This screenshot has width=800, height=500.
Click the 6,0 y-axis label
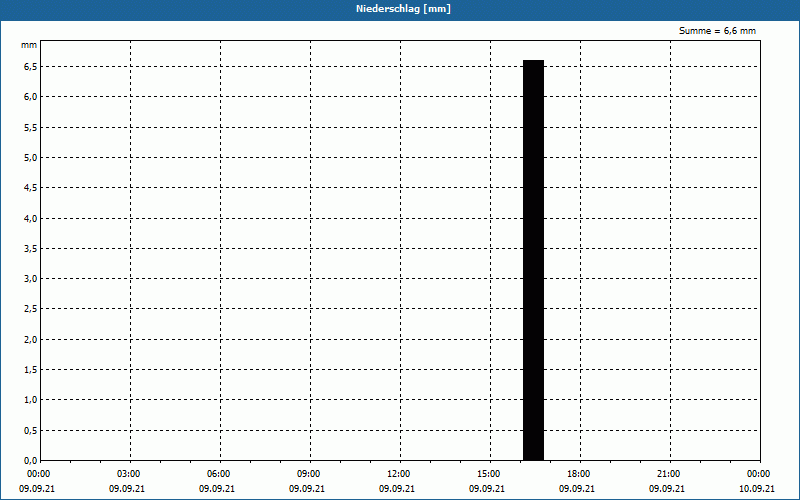point(31,96)
